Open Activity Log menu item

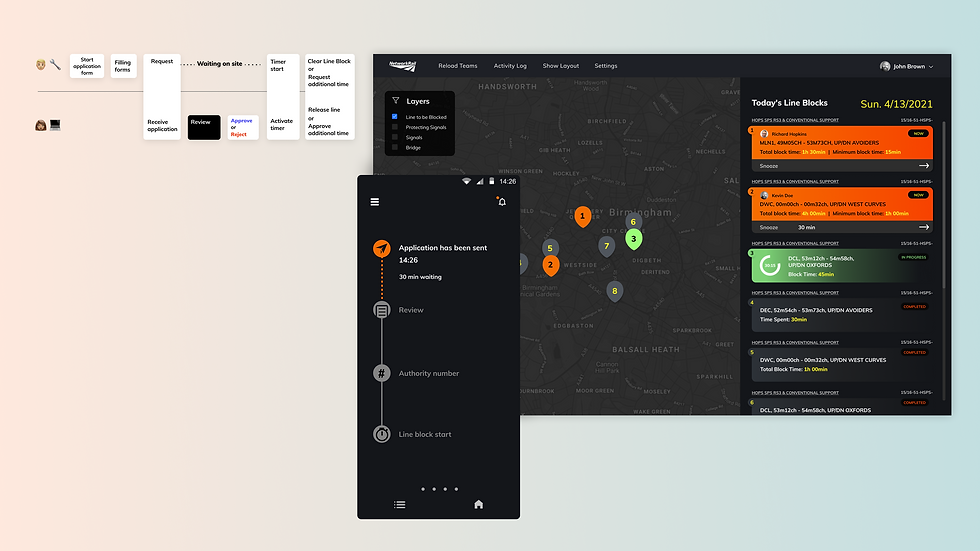click(x=510, y=66)
